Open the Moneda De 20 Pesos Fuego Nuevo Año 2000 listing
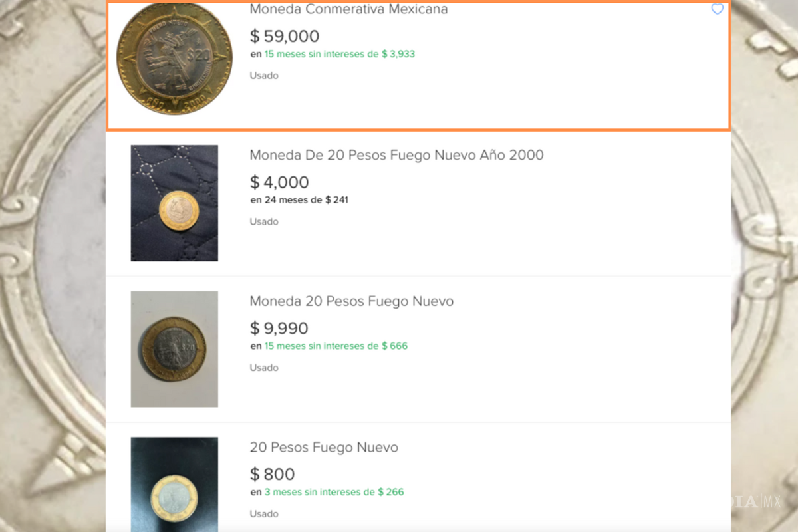This screenshot has height=532, width=798. coord(396,155)
